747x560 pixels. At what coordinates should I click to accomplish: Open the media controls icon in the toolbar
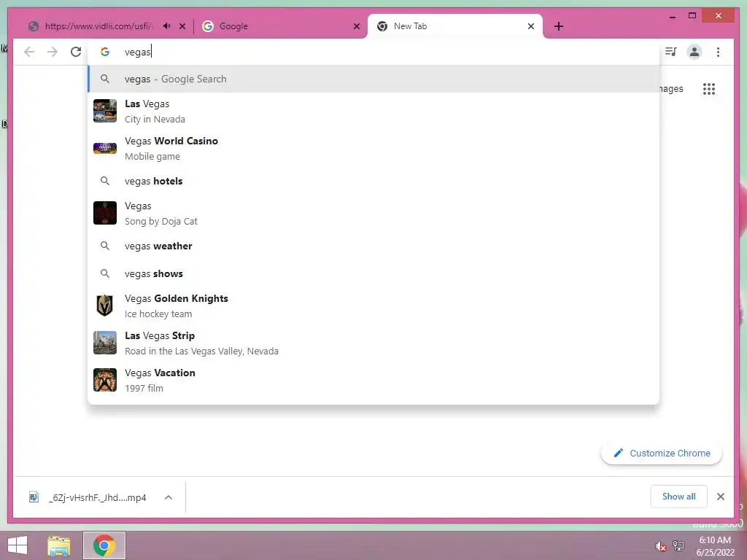pos(671,52)
